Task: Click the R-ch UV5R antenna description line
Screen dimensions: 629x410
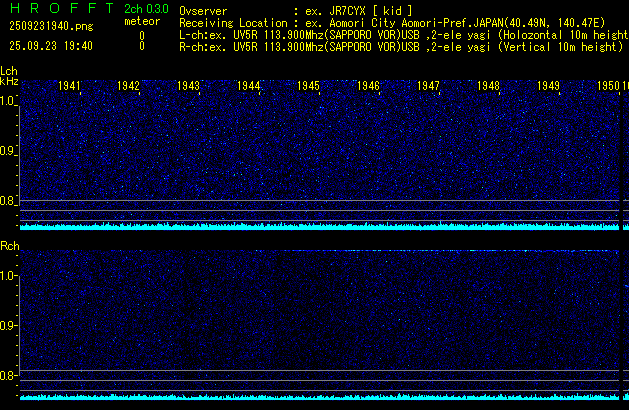Action: [x=400, y=46]
